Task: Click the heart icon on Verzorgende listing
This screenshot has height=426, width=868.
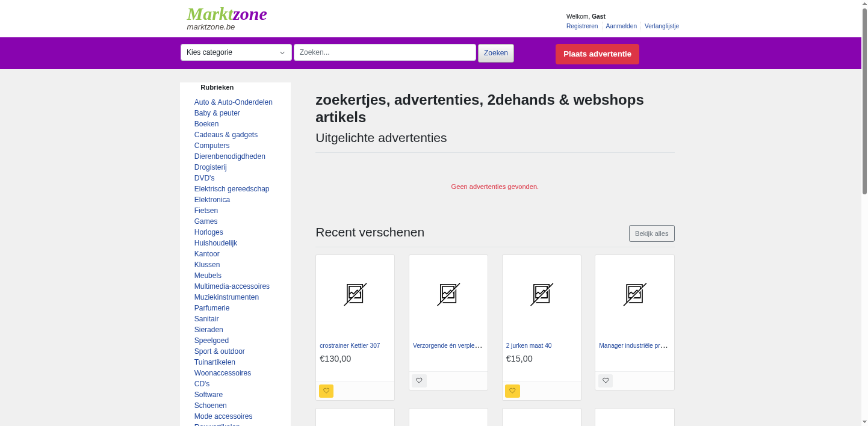Action: click(419, 380)
